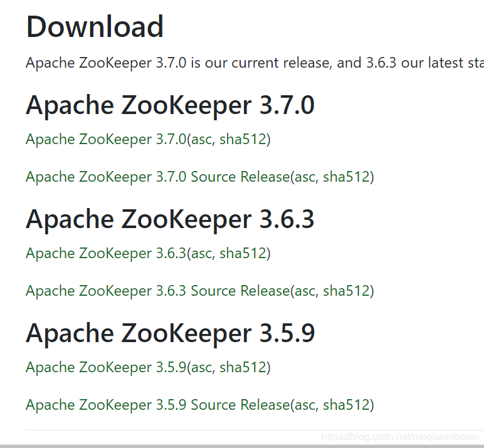Open Apache ZooKeeper 3.6.3 Source Release link

pos(158,291)
